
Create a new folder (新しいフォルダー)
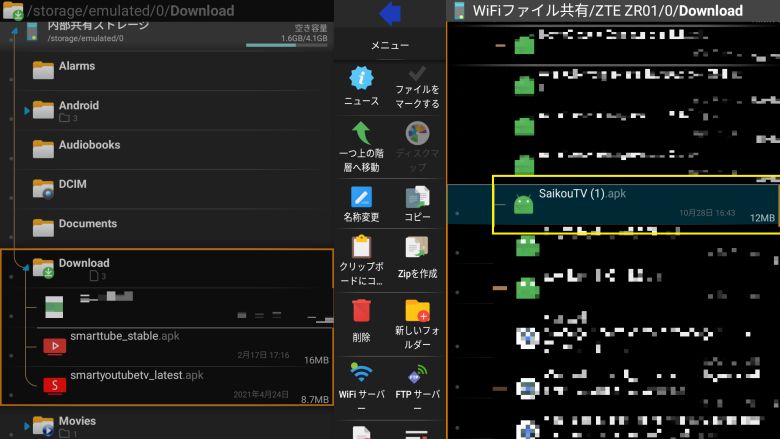pos(417,311)
